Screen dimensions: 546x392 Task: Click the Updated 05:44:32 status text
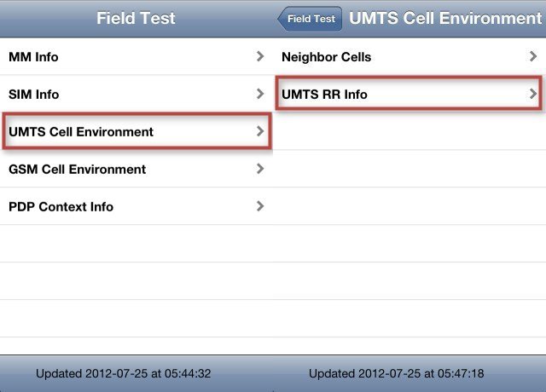click(123, 373)
